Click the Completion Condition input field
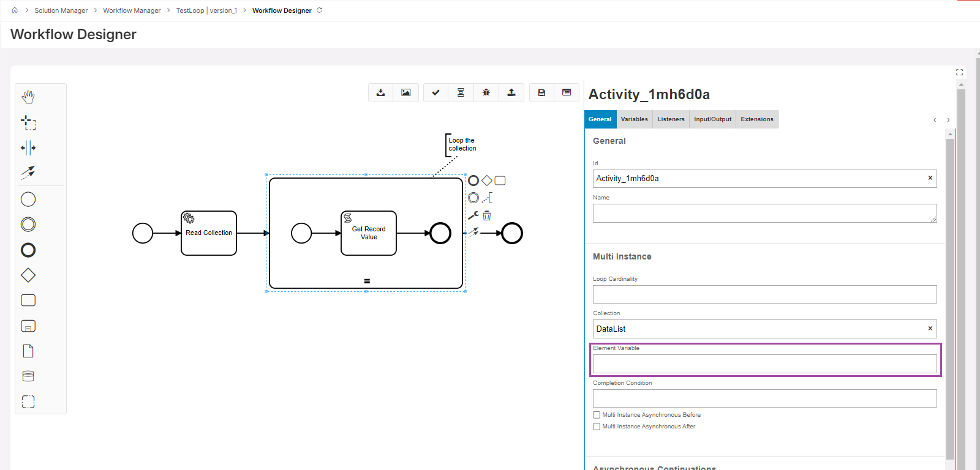This screenshot has height=470, width=980. [765, 398]
